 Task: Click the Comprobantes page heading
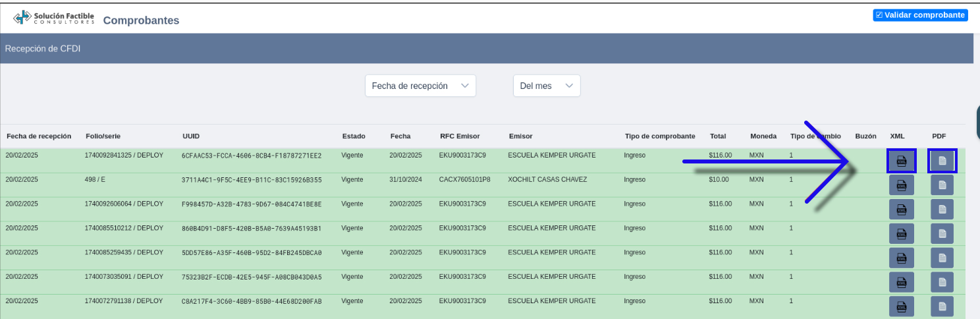point(141,20)
